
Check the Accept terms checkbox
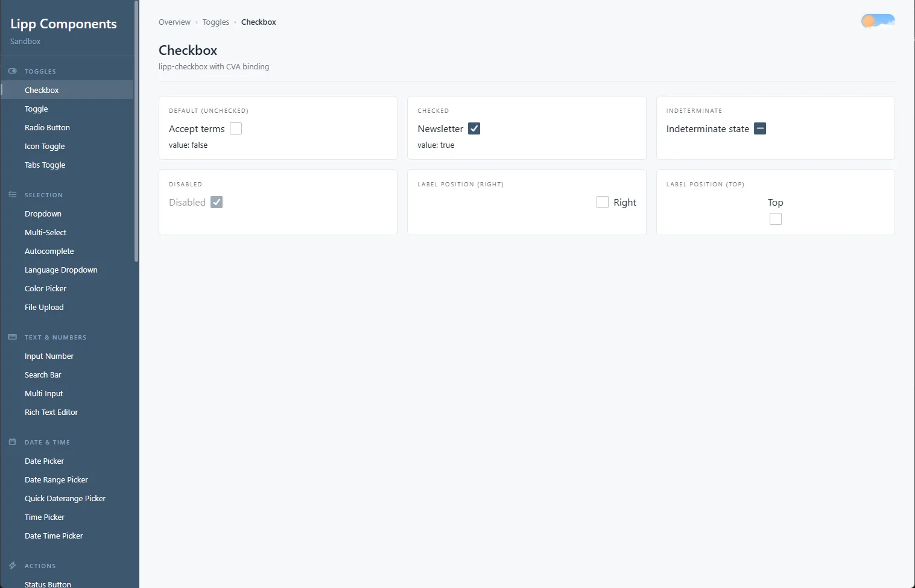236,128
